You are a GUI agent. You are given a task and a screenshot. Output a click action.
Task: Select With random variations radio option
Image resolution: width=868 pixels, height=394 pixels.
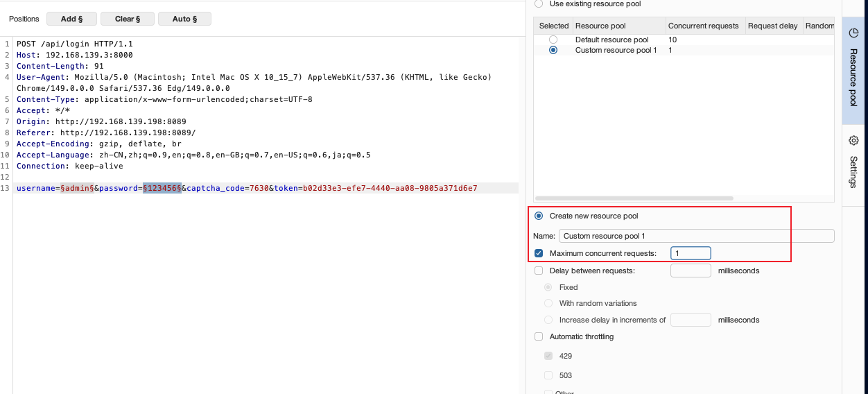pyautogui.click(x=548, y=303)
